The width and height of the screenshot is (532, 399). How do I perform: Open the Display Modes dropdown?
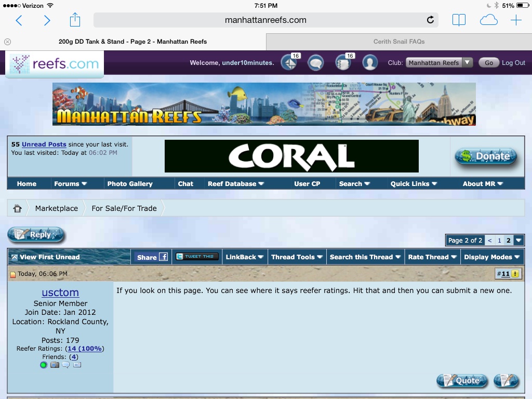point(492,257)
